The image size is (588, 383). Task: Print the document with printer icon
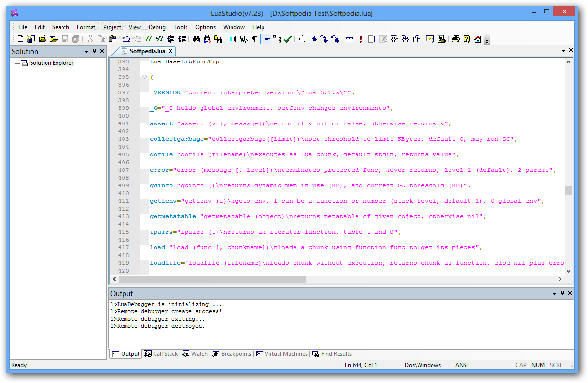tap(456, 39)
